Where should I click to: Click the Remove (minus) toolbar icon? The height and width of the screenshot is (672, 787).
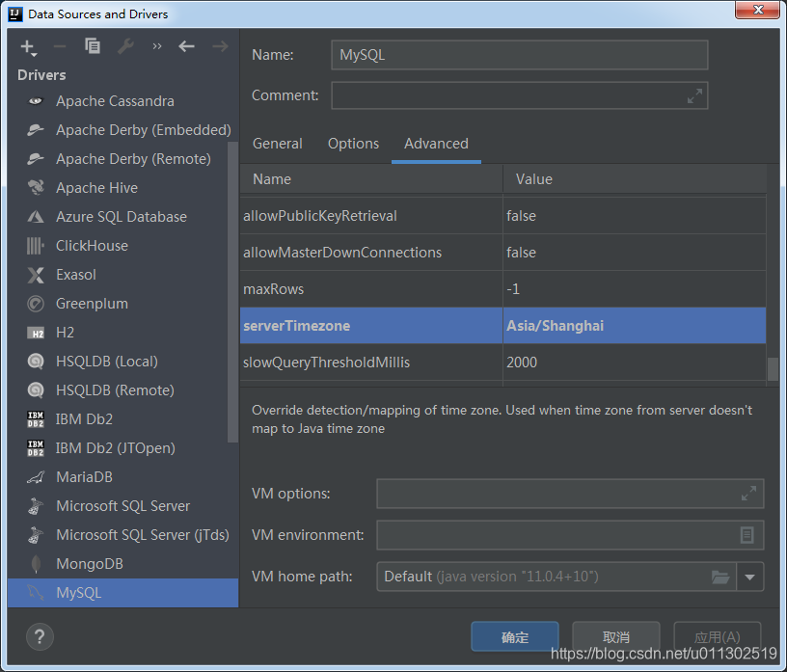tap(60, 46)
